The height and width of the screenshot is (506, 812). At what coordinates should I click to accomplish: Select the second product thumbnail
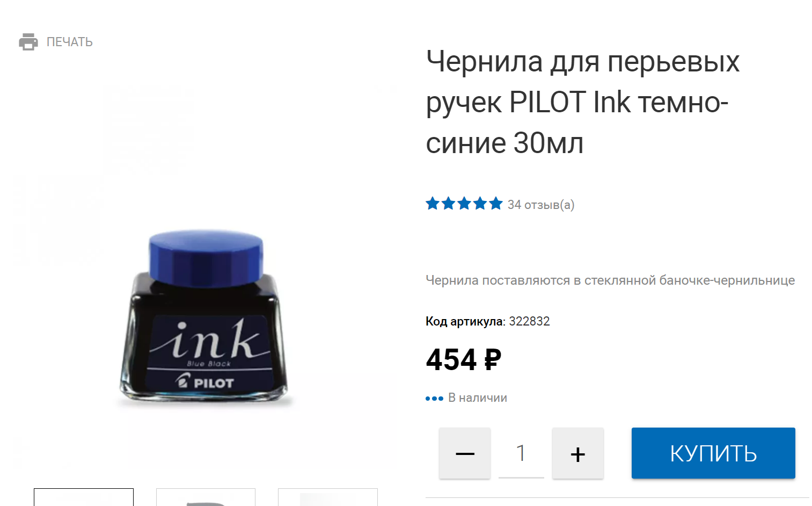[206, 497]
